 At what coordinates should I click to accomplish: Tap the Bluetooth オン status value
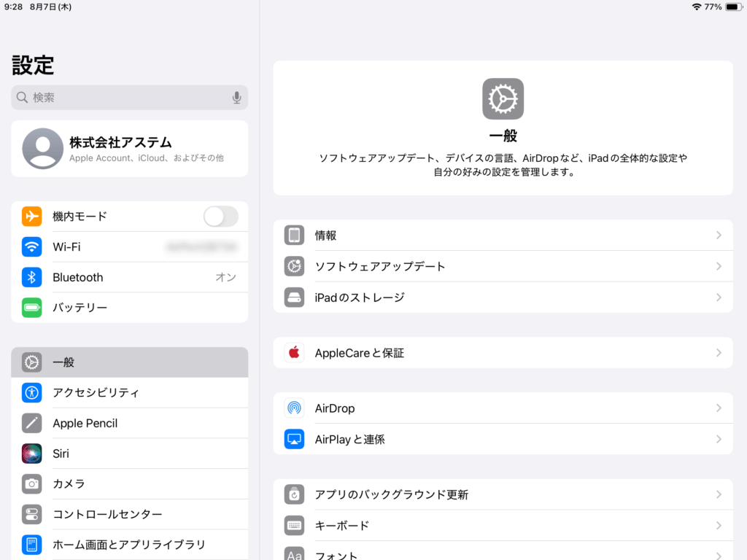click(226, 277)
